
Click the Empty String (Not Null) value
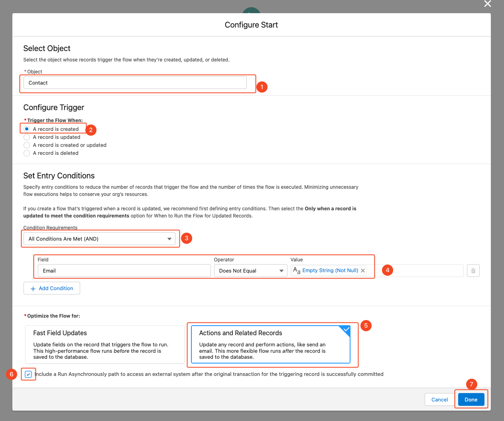click(x=330, y=271)
